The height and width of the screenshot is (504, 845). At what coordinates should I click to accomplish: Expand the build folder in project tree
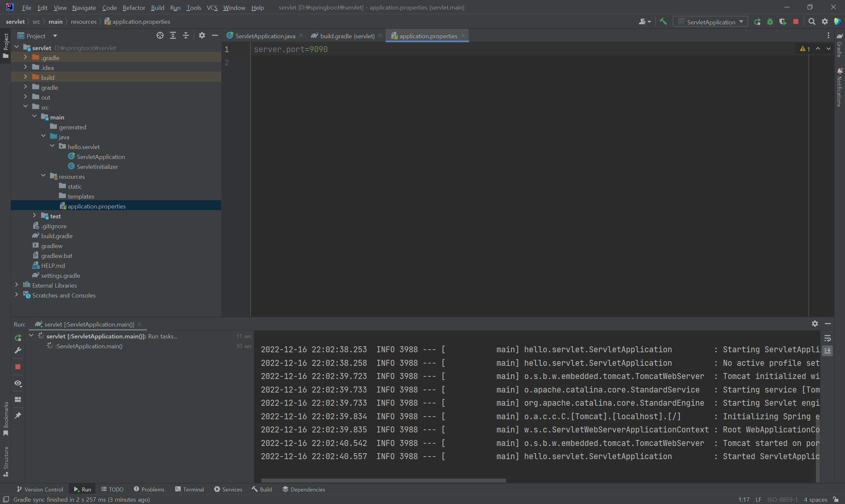point(25,77)
